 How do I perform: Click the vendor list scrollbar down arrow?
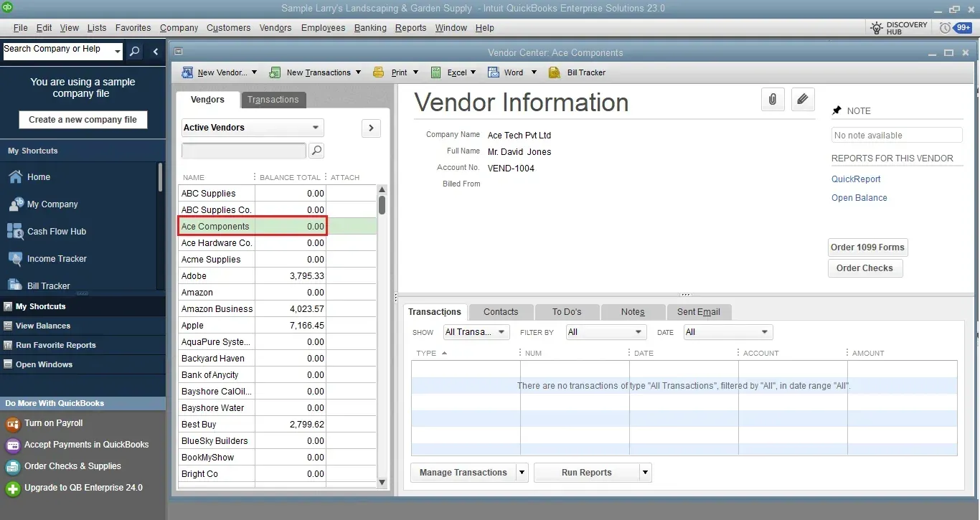[x=382, y=483]
